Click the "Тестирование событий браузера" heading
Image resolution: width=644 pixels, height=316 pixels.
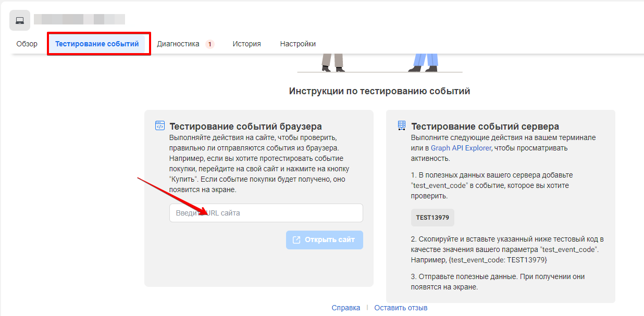click(x=245, y=126)
